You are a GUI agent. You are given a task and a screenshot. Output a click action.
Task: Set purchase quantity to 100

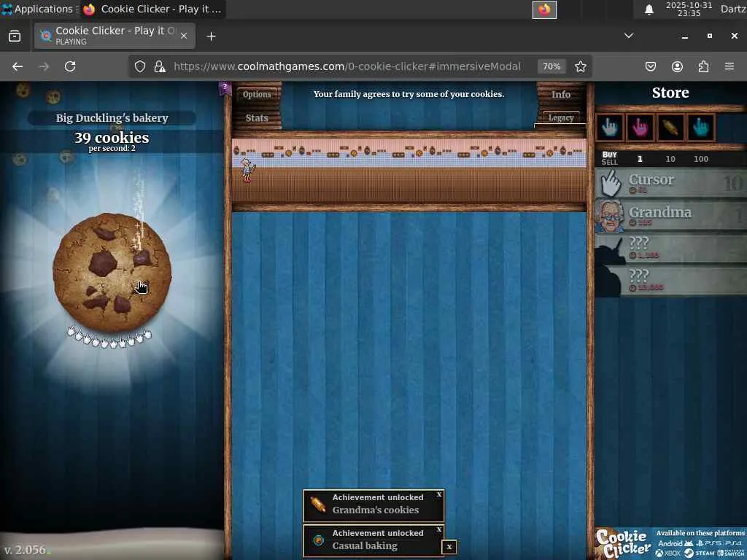click(701, 159)
